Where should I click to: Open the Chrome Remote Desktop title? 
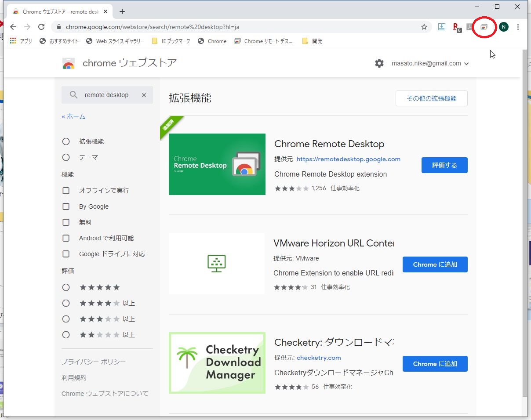[x=329, y=144]
